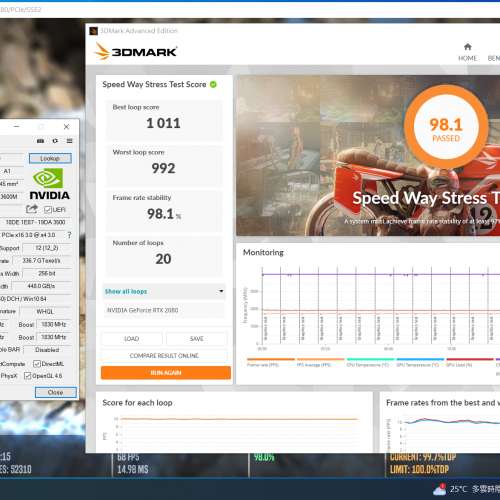Click the Speed Way Stress Test Score heading
The height and width of the screenshot is (500, 500).
(x=154, y=84)
